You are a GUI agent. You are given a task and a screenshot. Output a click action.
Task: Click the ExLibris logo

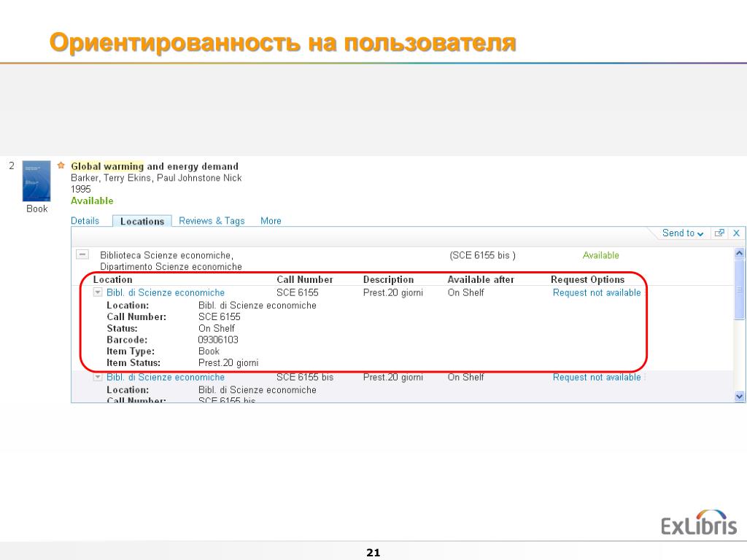[698, 523]
